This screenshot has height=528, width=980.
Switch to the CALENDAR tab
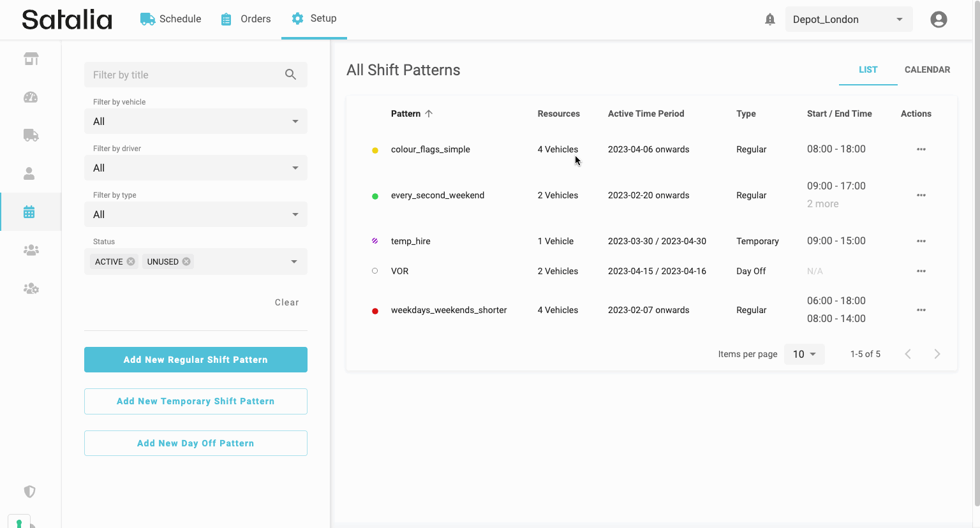point(926,70)
